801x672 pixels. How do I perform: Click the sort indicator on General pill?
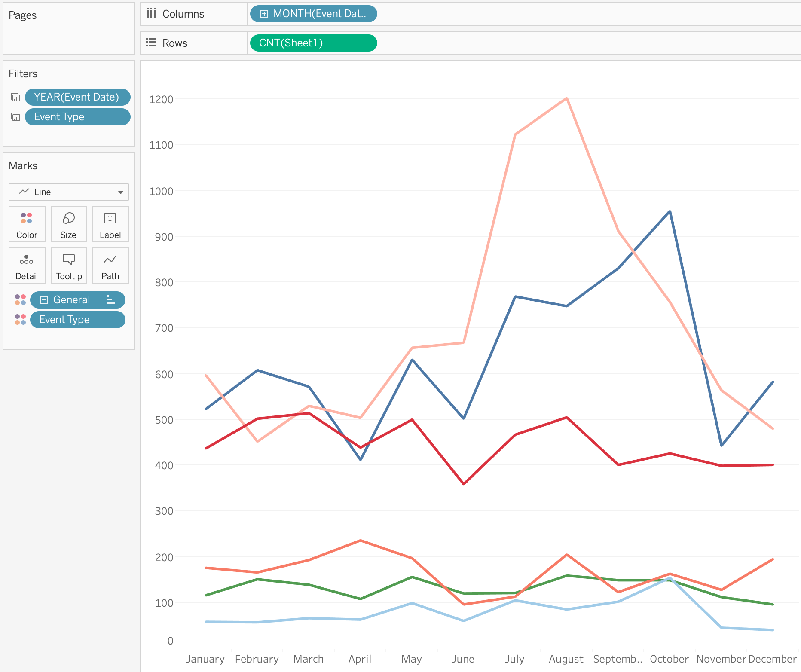coord(110,300)
